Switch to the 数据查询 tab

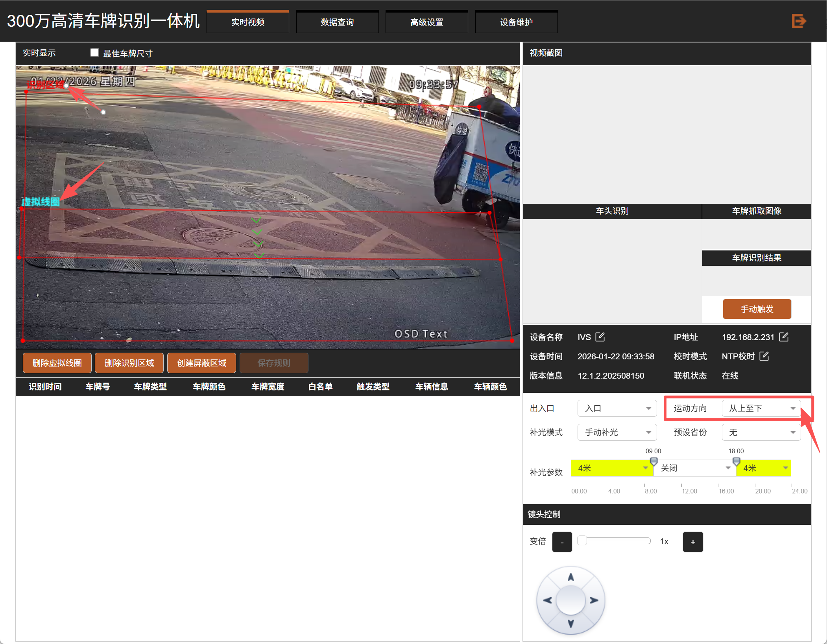pos(337,22)
